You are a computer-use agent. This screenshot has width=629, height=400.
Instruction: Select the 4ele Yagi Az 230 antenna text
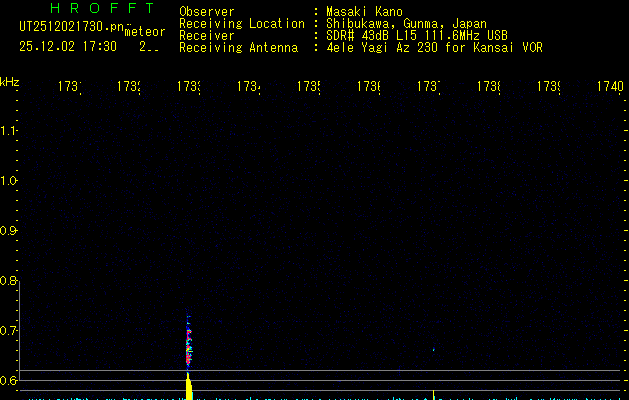pos(434,47)
